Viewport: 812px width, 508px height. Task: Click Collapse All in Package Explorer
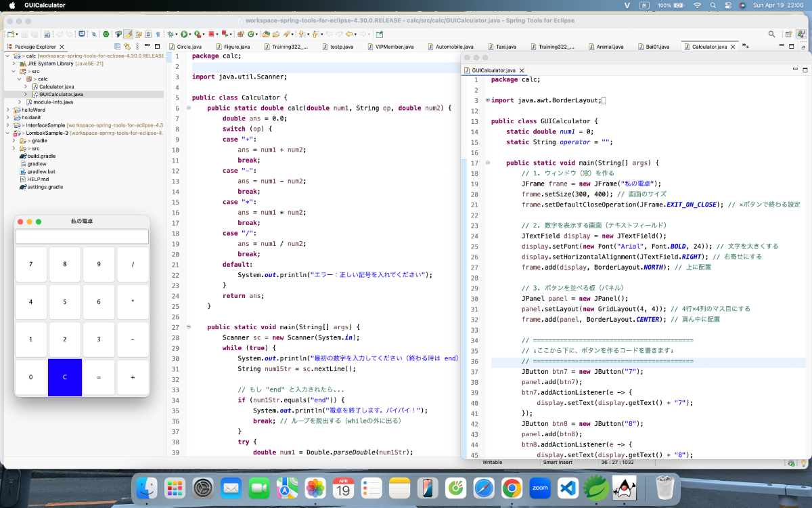(x=117, y=47)
